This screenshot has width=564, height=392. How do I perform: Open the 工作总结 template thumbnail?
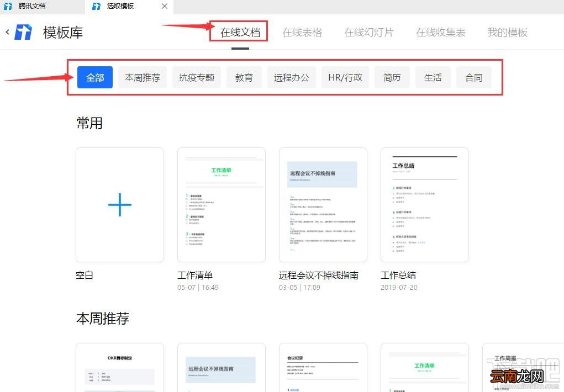pyautogui.click(x=424, y=205)
